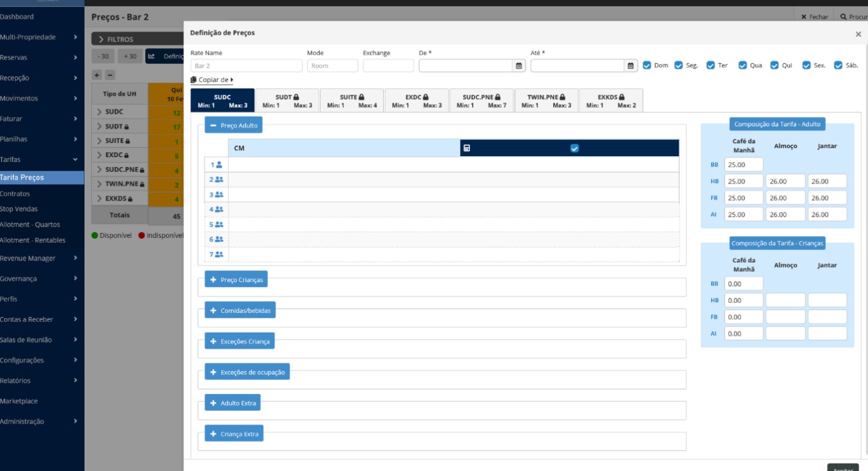This screenshot has width=868, height=471.
Task: Select the 7 persons occupancy row icon
Action: tap(219, 254)
